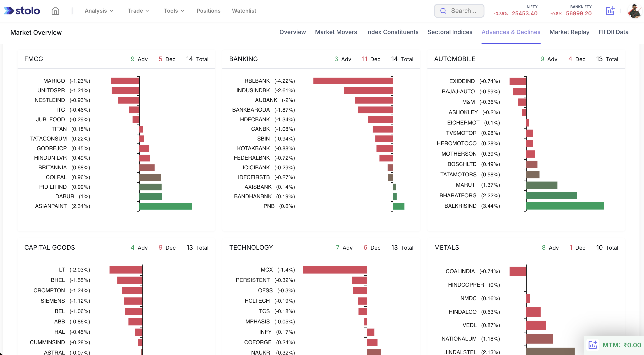
Task: Click the HDFCBANK (-1.34%) label
Action: click(x=267, y=120)
